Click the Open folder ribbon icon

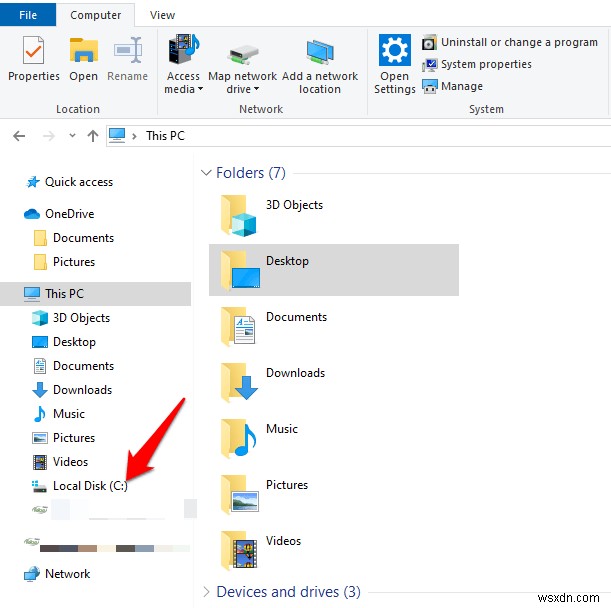coord(83,50)
